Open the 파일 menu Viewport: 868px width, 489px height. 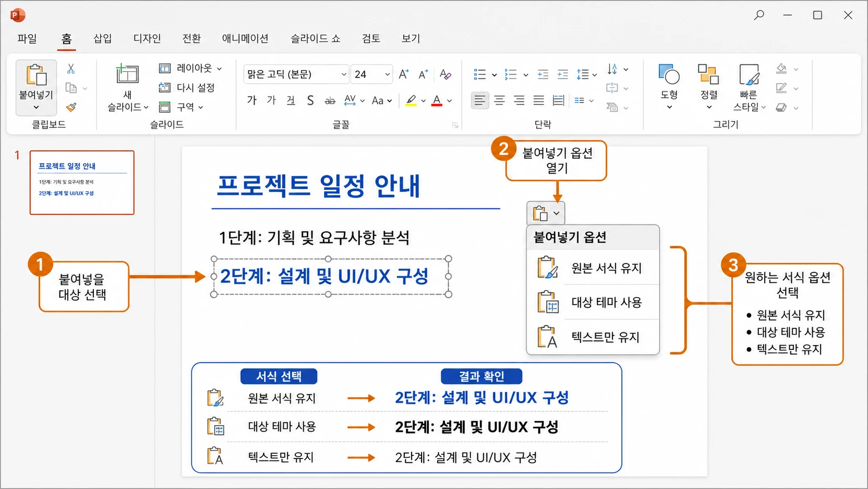(27, 38)
